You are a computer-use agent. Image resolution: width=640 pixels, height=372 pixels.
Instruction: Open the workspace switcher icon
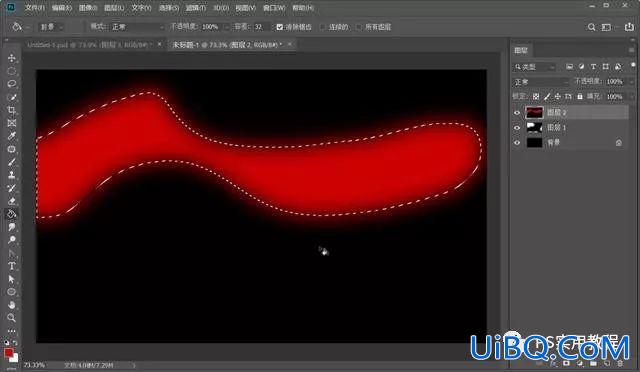pos(607,27)
